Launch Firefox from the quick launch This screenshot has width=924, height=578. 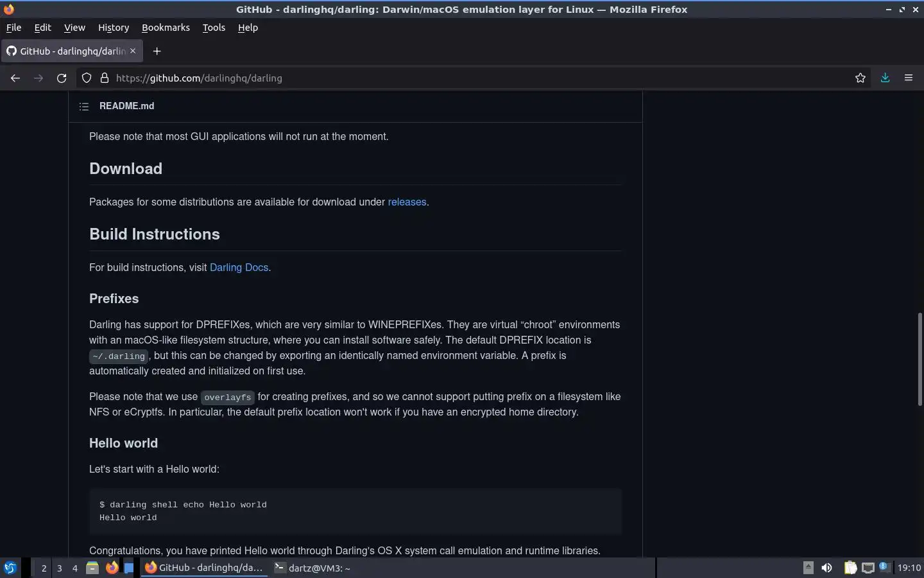click(x=112, y=568)
